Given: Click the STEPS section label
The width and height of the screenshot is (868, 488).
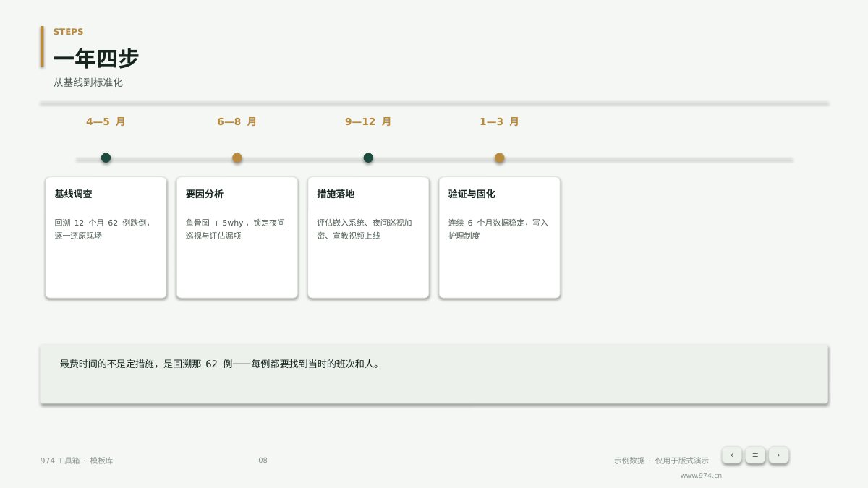Looking at the screenshot, I should click(x=68, y=32).
